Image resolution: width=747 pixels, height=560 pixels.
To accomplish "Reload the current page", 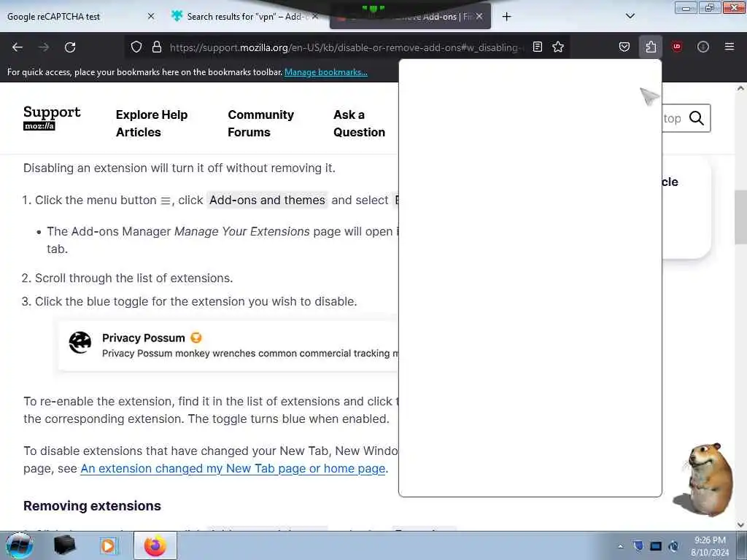I will pyautogui.click(x=70, y=47).
